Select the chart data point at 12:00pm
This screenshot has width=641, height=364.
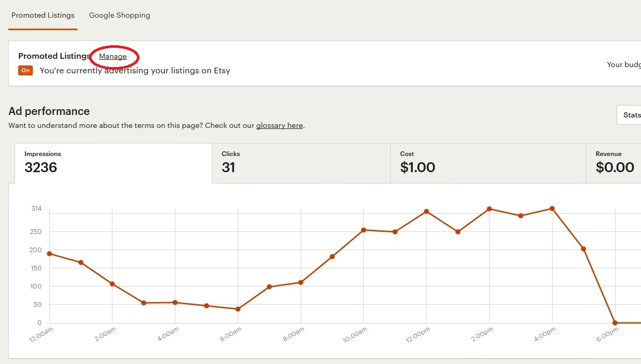[x=426, y=212]
